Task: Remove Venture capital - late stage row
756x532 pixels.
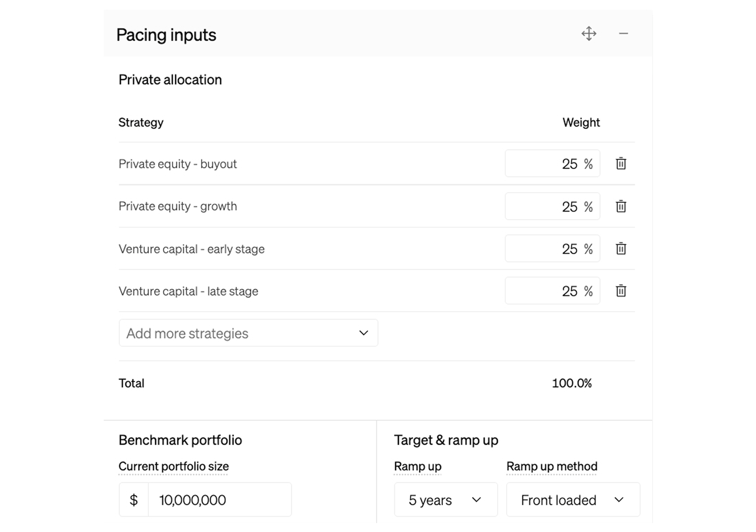Action: point(621,291)
